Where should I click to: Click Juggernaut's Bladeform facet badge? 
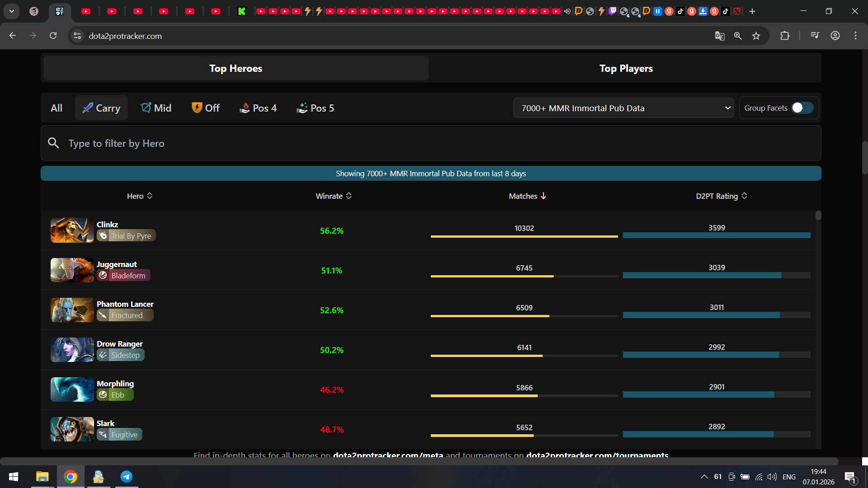(x=123, y=275)
